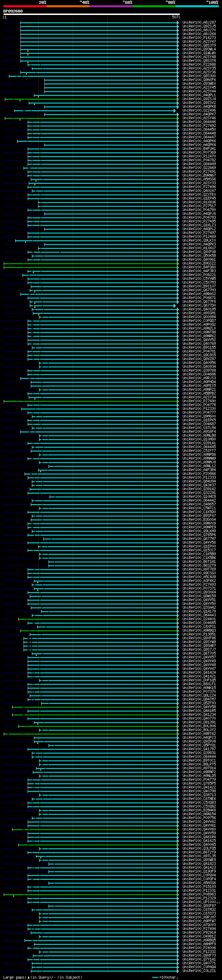Click hit label UniRef100_Q9LKH9

(x=199, y=531)
